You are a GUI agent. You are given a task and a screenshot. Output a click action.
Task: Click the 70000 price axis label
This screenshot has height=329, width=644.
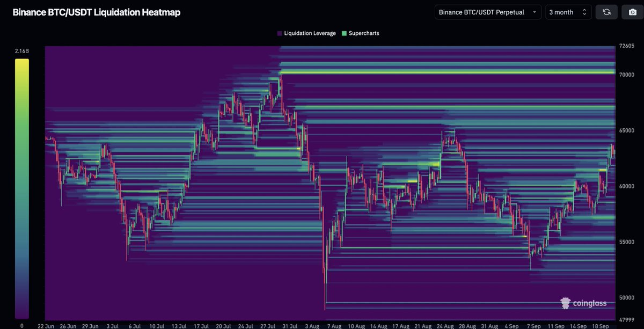627,75
